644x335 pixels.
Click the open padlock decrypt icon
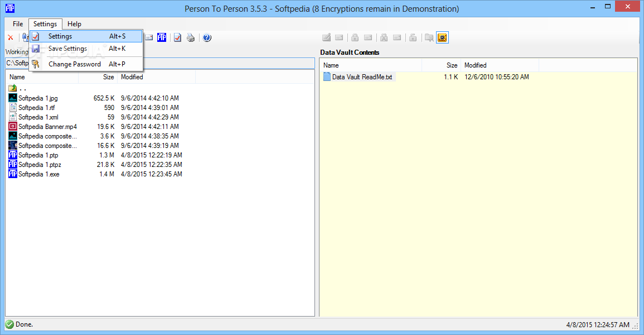413,37
